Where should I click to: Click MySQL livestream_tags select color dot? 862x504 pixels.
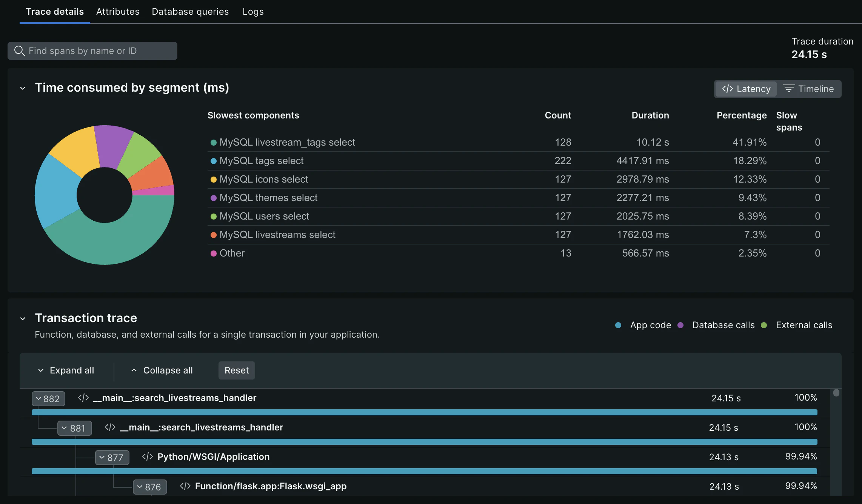click(213, 142)
